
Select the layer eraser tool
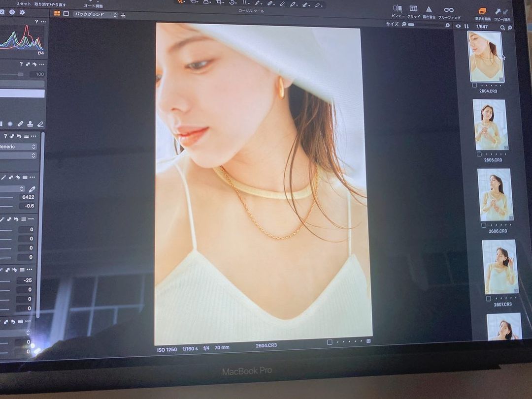click(40, 124)
